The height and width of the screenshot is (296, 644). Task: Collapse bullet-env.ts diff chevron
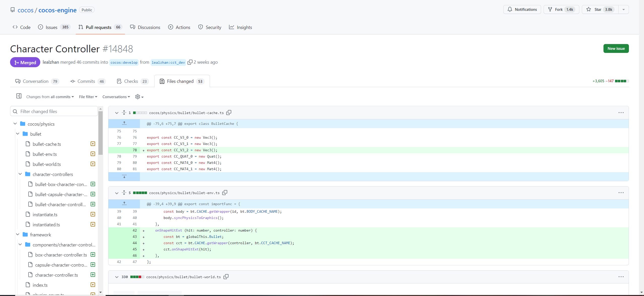(x=117, y=193)
